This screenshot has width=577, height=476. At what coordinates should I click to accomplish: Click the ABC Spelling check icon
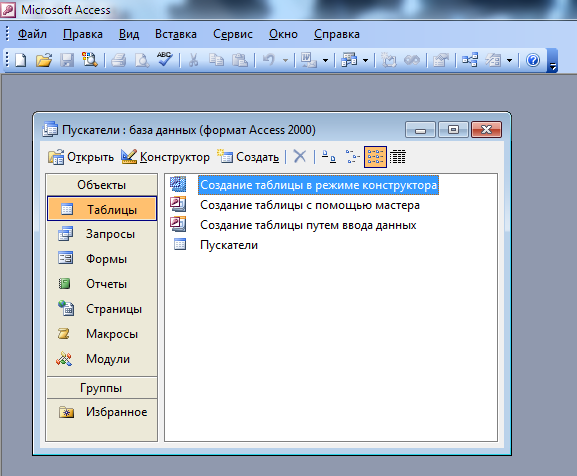(x=164, y=59)
